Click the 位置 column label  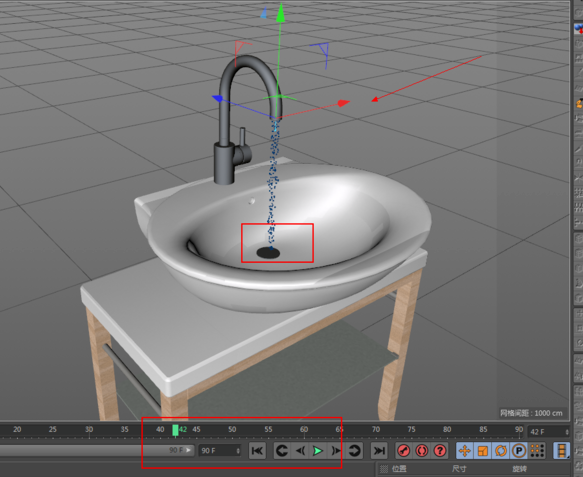click(399, 469)
